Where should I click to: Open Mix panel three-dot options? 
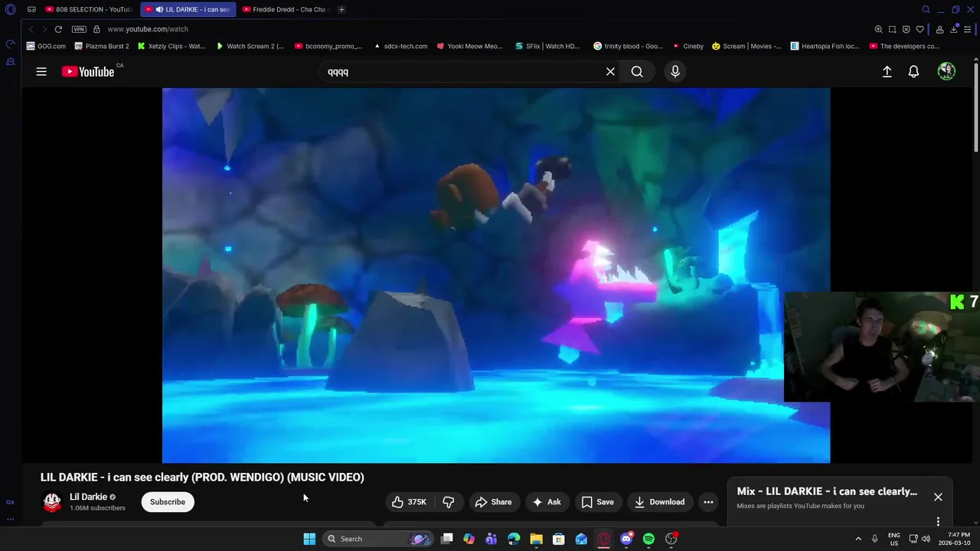938,521
